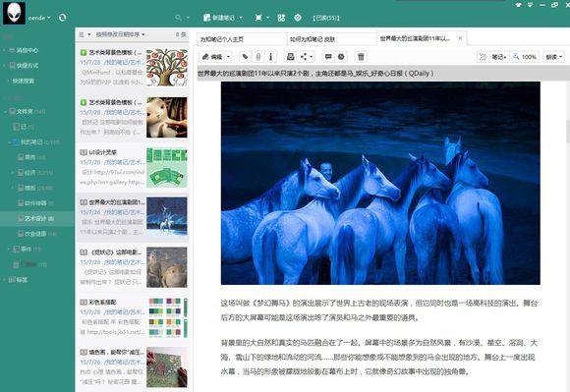Image resolution: width=570 pixels, height=392 pixels.
Task: Click the attachment paperclip icon
Action: click(258, 57)
